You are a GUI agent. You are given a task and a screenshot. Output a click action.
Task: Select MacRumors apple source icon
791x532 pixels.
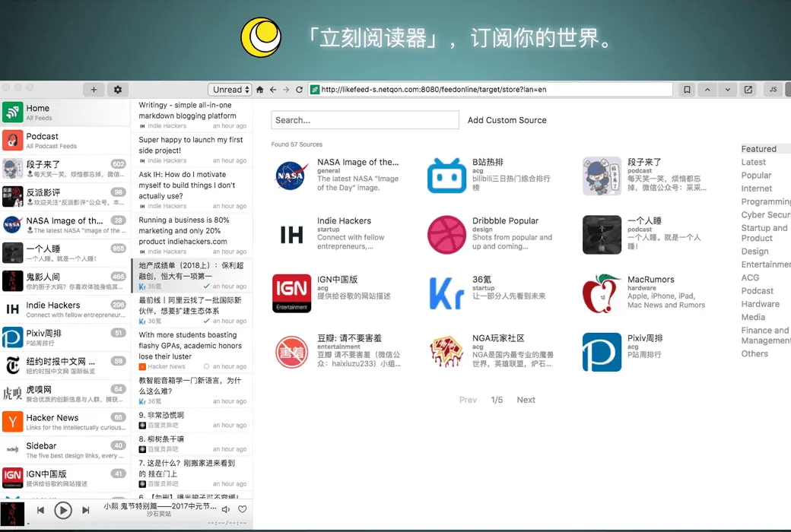(602, 293)
